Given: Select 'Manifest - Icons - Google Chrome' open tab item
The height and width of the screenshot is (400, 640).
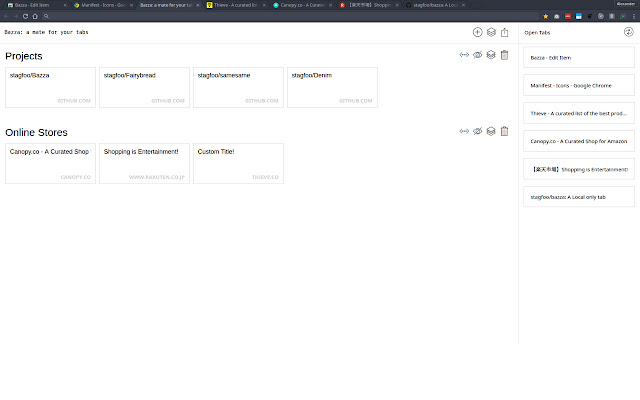Looking at the screenshot, I should coord(579,85).
